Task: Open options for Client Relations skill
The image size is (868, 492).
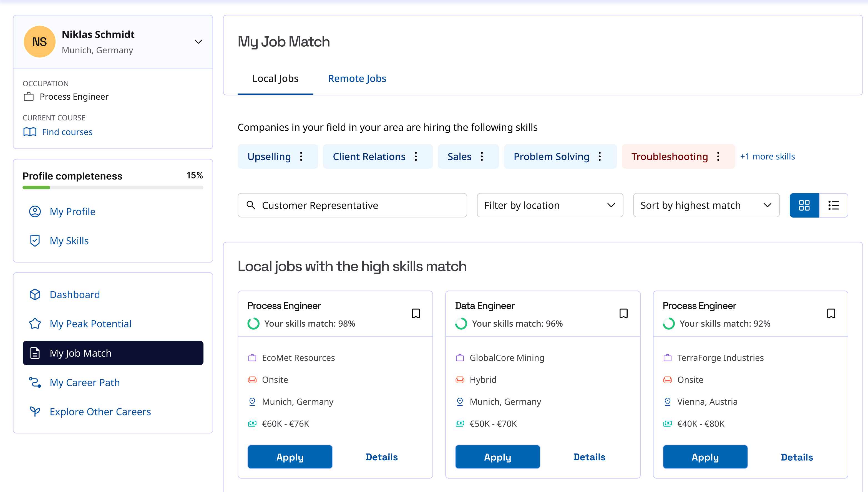Action: coord(416,157)
